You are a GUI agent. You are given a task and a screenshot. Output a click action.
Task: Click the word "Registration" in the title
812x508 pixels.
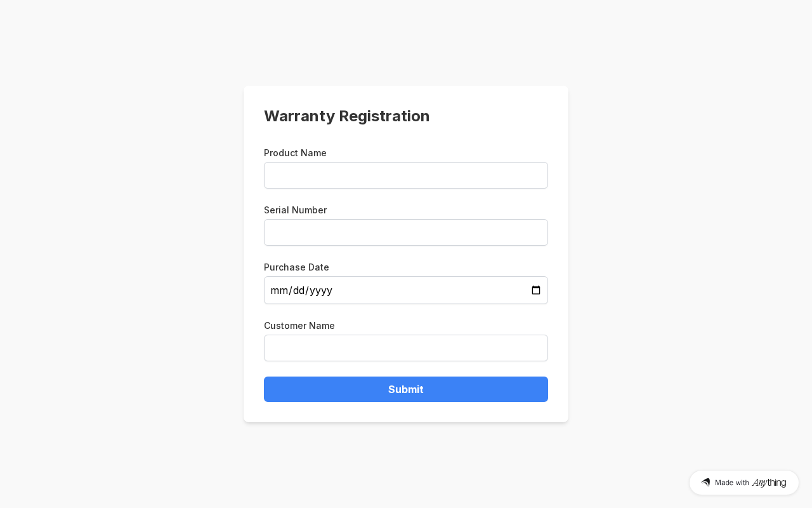pyautogui.click(x=384, y=116)
